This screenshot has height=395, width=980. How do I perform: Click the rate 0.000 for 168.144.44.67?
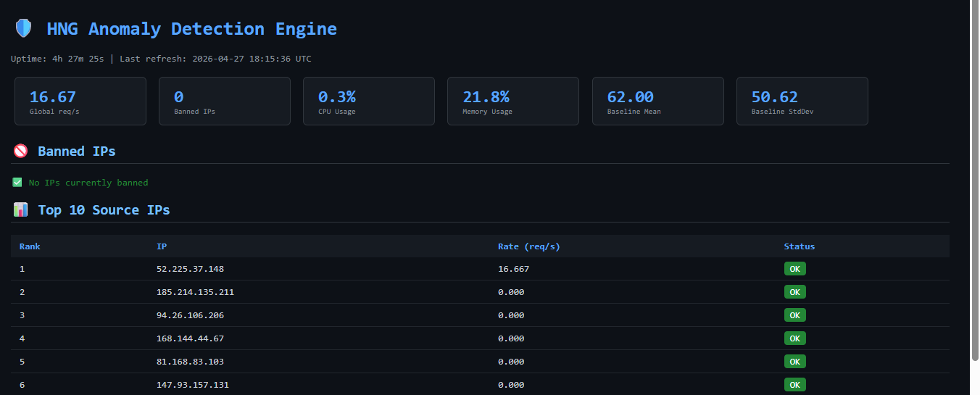(x=511, y=338)
